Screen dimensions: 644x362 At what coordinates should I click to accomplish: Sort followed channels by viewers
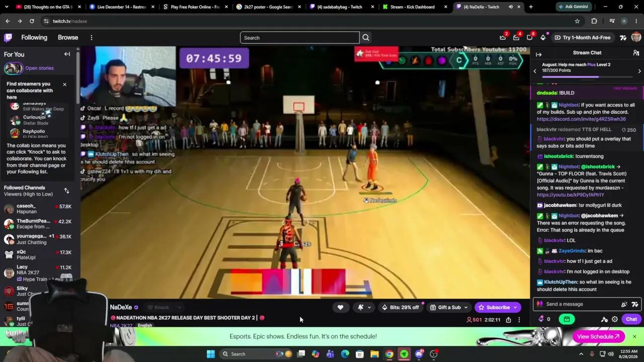point(66,191)
